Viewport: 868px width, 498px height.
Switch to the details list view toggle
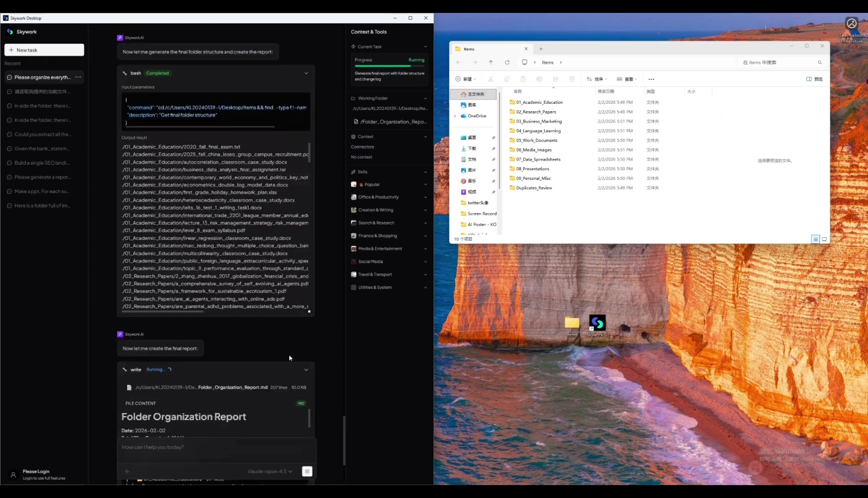[x=815, y=239]
